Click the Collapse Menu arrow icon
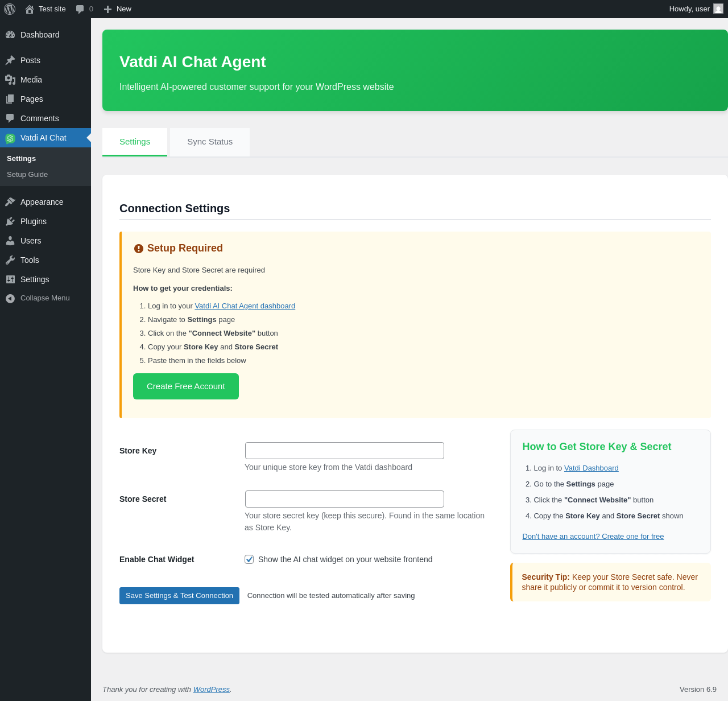 coord(10,298)
